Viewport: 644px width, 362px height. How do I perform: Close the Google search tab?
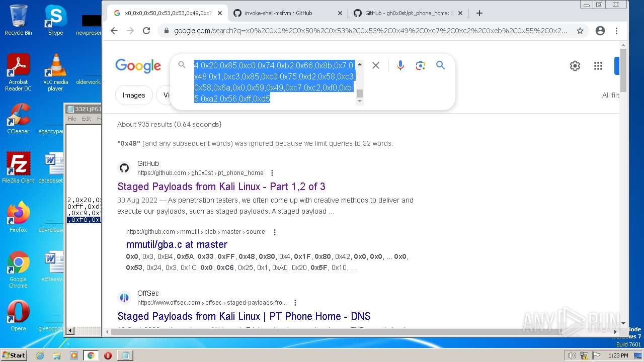pyautogui.click(x=219, y=13)
